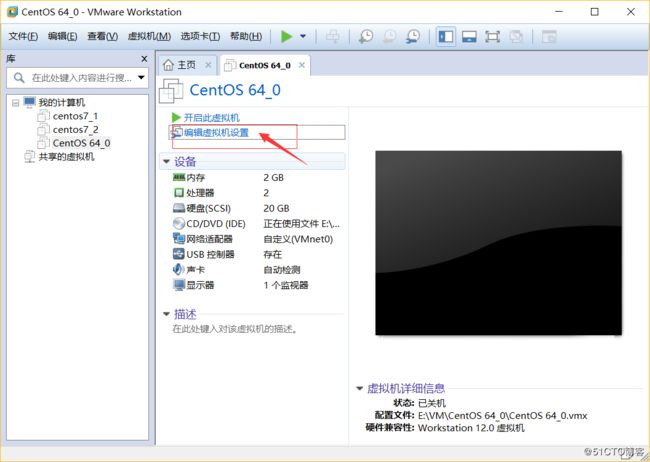This screenshot has width=650, height=462.
Task: Click the VMware app icon in title bar
Action: pyautogui.click(x=12, y=12)
